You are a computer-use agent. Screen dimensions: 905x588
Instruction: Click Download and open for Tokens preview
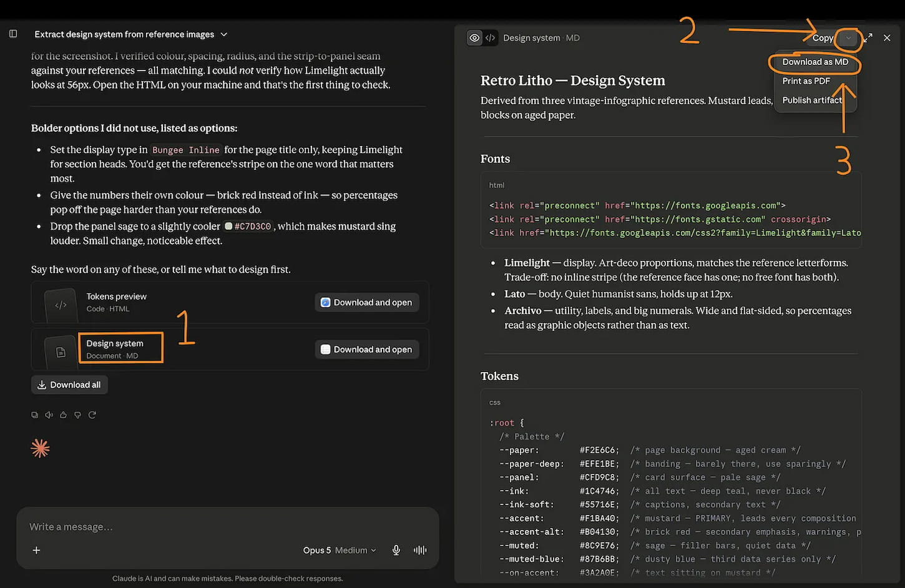367,302
